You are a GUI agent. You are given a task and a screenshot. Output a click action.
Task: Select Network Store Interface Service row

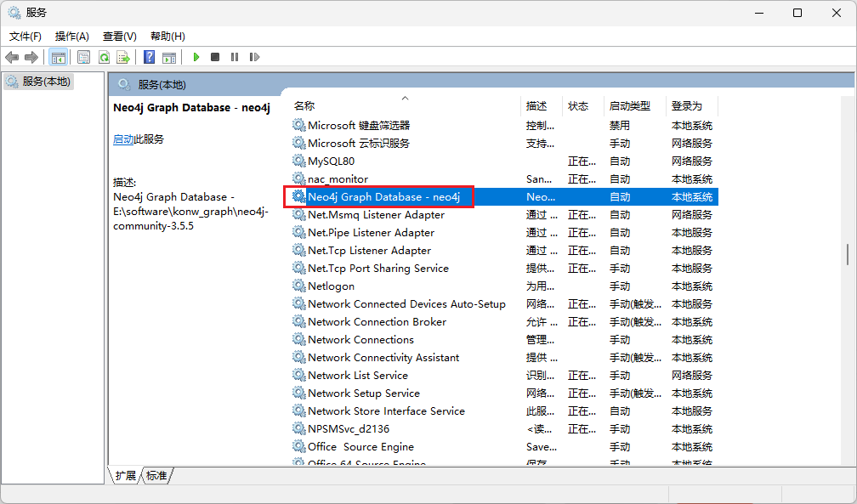504,411
